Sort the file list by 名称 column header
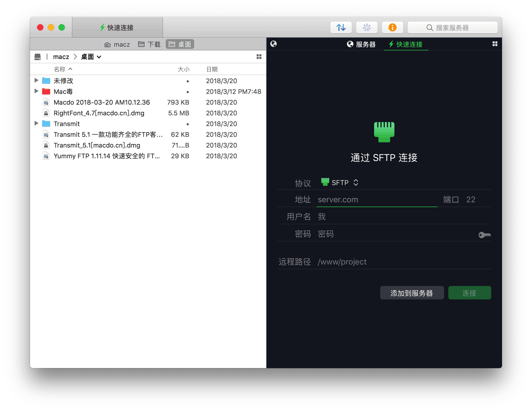 [x=60, y=69]
